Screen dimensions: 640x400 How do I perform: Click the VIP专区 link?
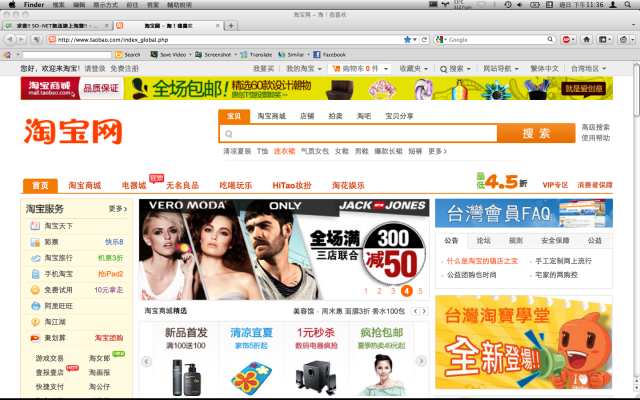555,185
